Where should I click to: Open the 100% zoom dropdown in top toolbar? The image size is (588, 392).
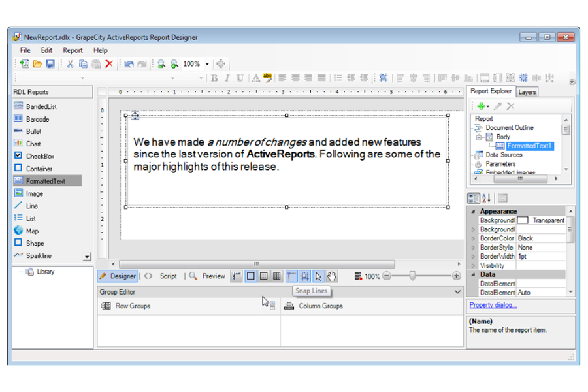click(x=207, y=64)
